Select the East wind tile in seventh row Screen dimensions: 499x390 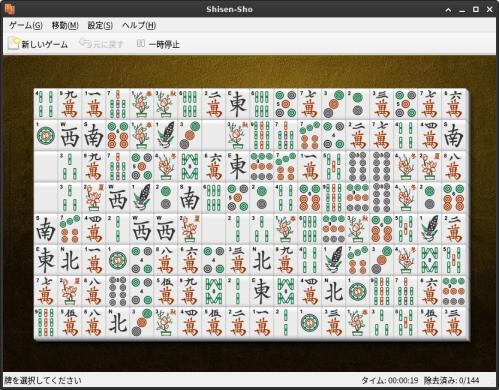tap(262, 292)
